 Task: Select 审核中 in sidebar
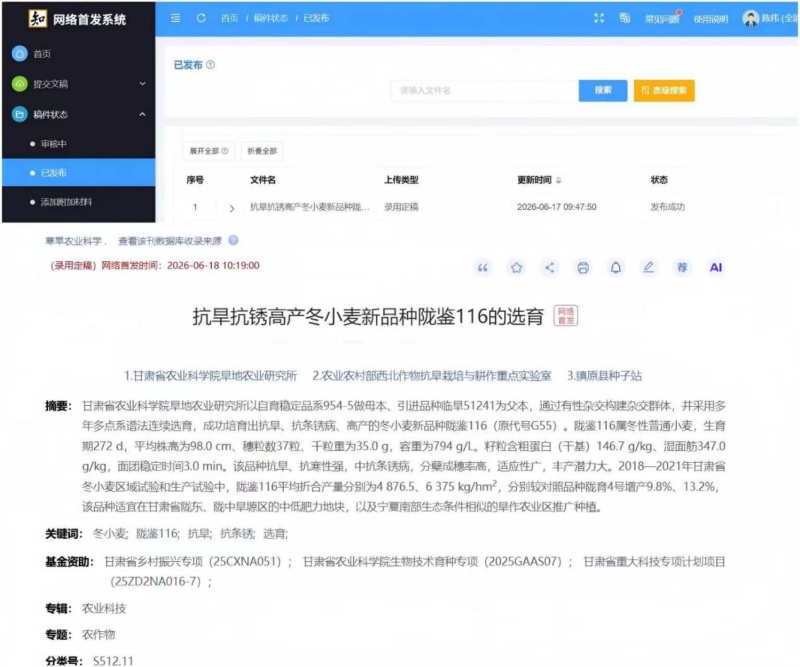click(x=54, y=144)
